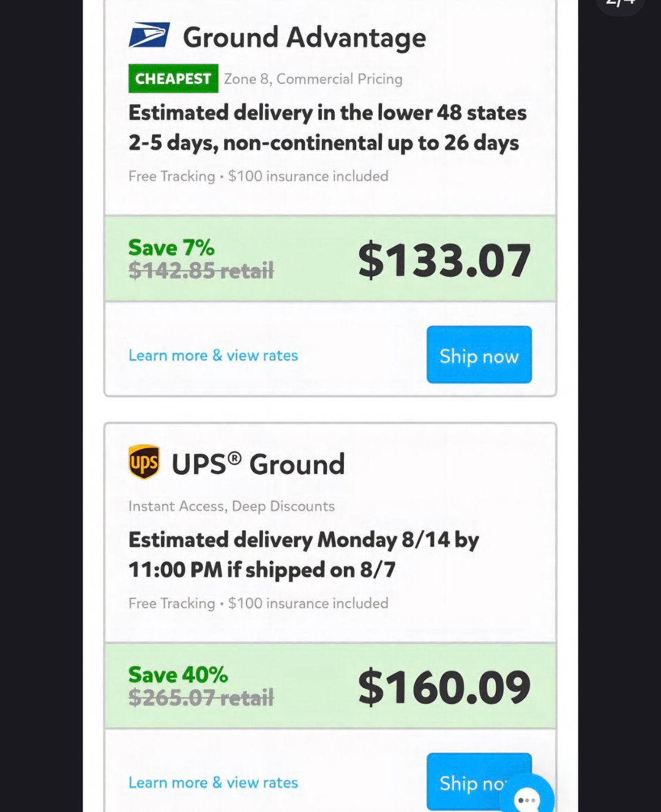661x812 pixels.
Task: Click the image page counter indicator
Action: [x=619, y=4]
